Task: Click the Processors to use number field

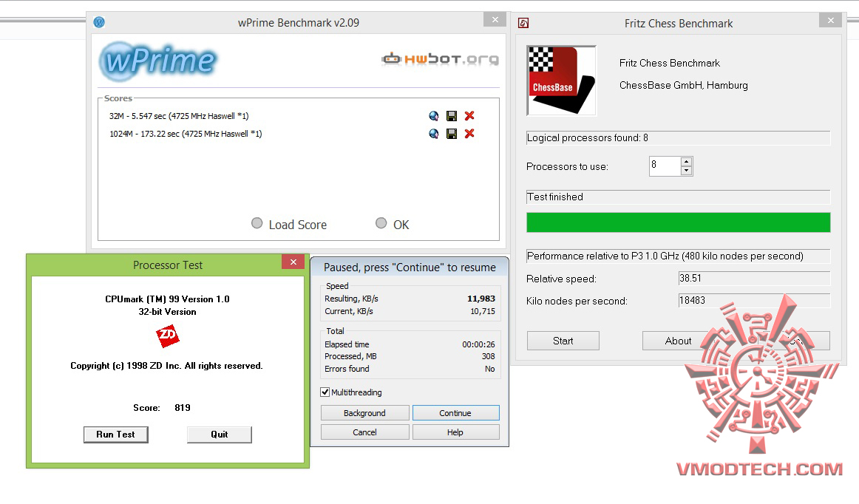Action: 665,166
